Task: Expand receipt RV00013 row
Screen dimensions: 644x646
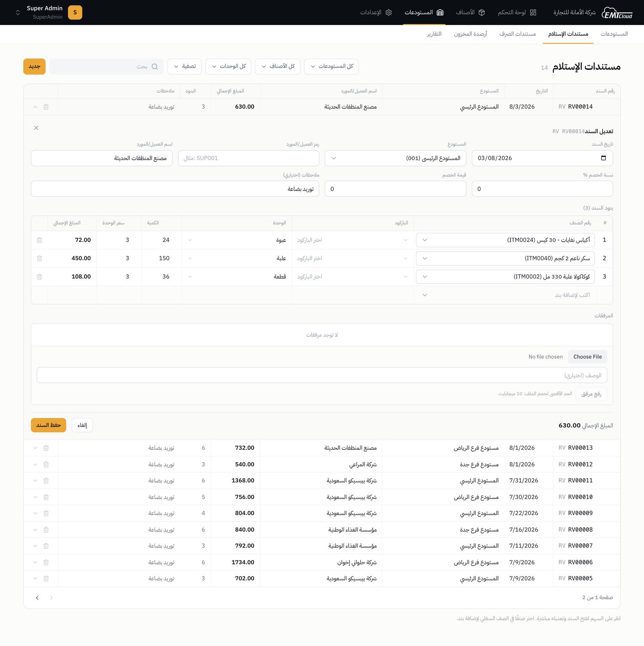Action: [35, 448]
